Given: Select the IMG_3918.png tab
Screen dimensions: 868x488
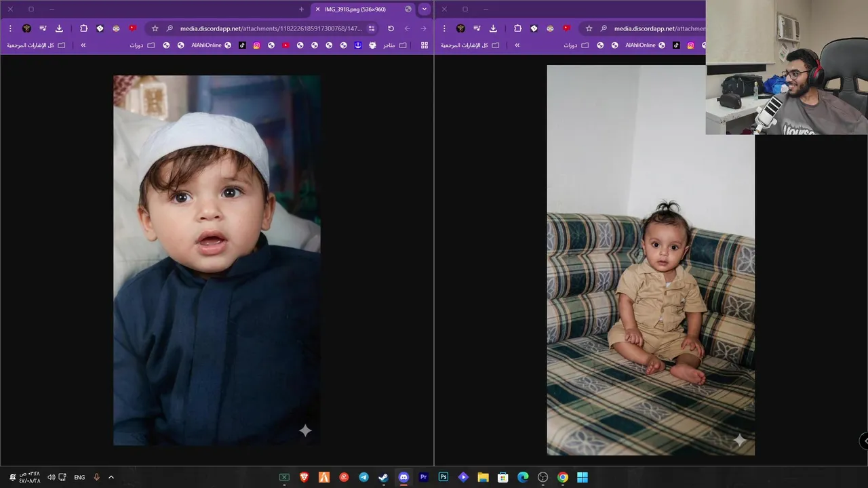Looking at the screenshot, I should pos(363,9).
